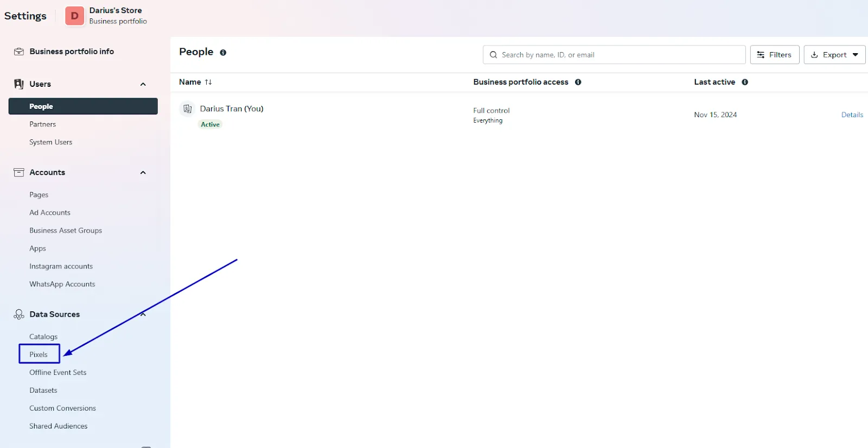The height and width of the screenshot is (448, 868).
Task: Open Pages under Accounts
Action: pos(39,195)
